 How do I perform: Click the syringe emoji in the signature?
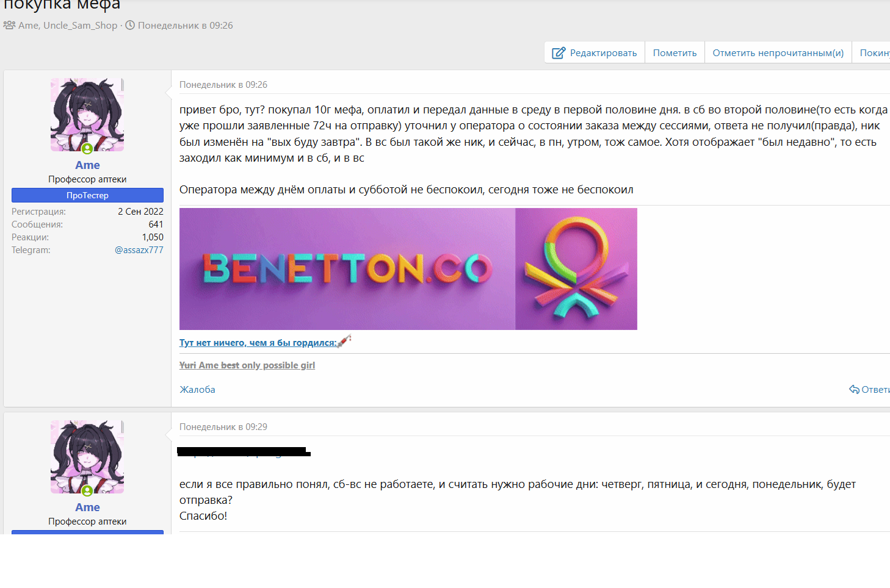point(344,341)
